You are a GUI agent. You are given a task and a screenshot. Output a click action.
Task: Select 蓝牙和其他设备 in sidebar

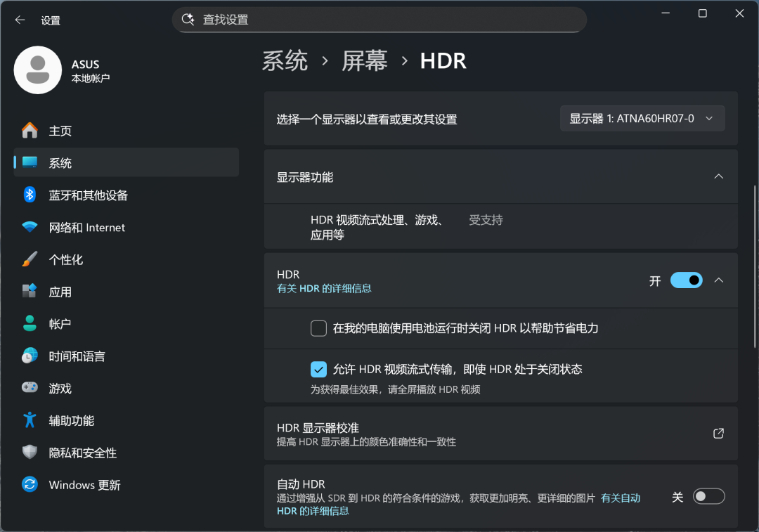(126, 195)
